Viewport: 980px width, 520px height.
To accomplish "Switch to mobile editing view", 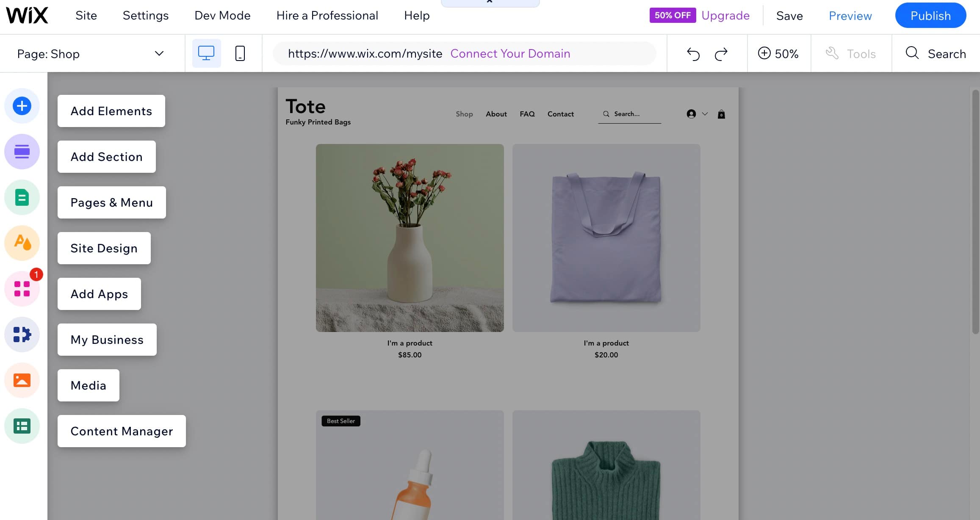I will pyautogui.click(x=239, y=53).
